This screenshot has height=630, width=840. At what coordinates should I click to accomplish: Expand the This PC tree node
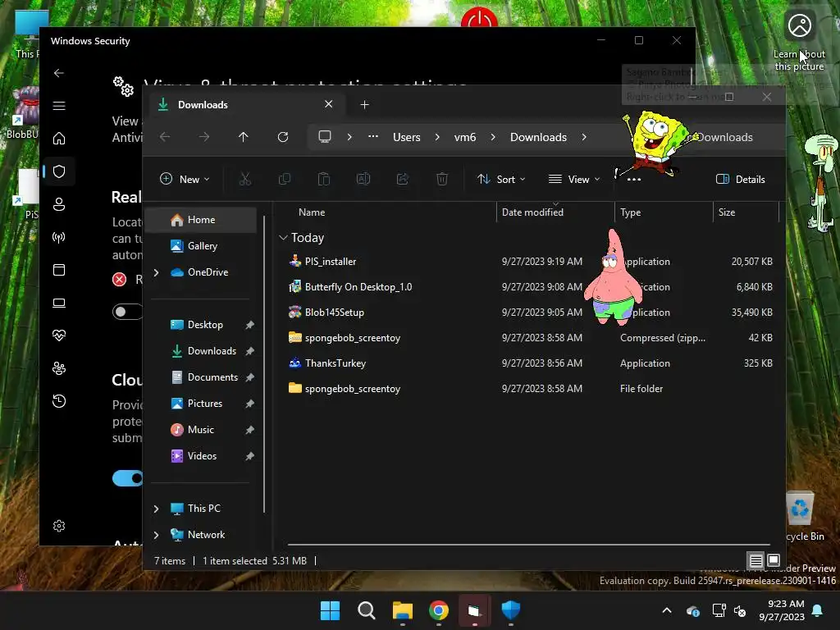(x=157, y=509)
